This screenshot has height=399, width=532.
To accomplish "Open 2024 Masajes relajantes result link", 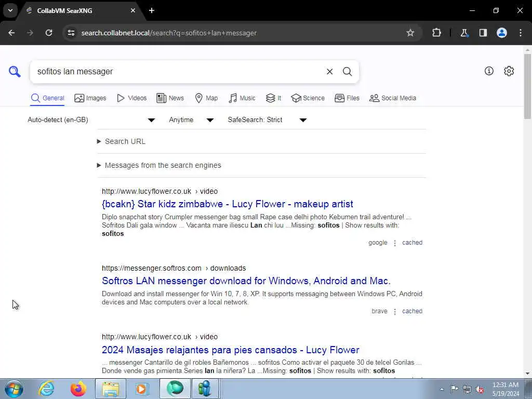I will 230,350.
